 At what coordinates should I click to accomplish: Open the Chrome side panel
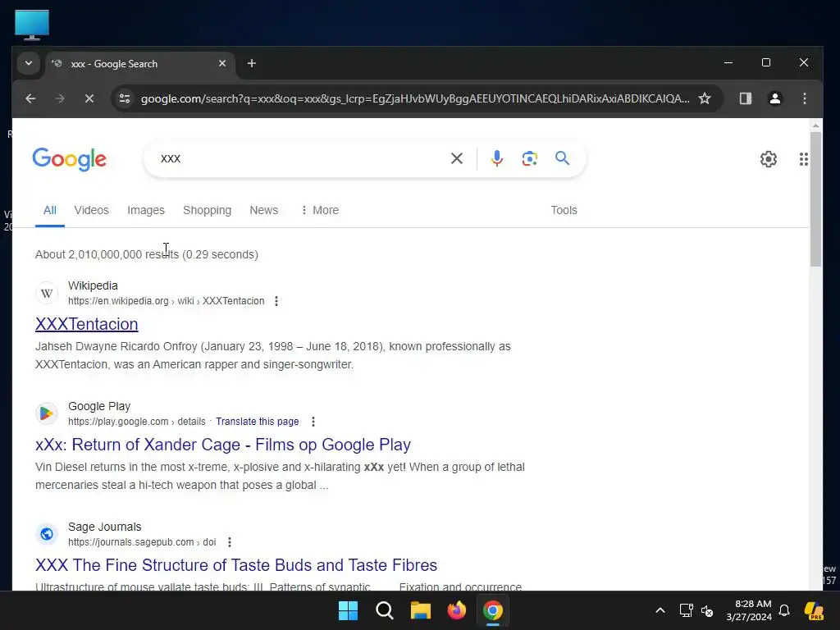(x=745, y=98)
